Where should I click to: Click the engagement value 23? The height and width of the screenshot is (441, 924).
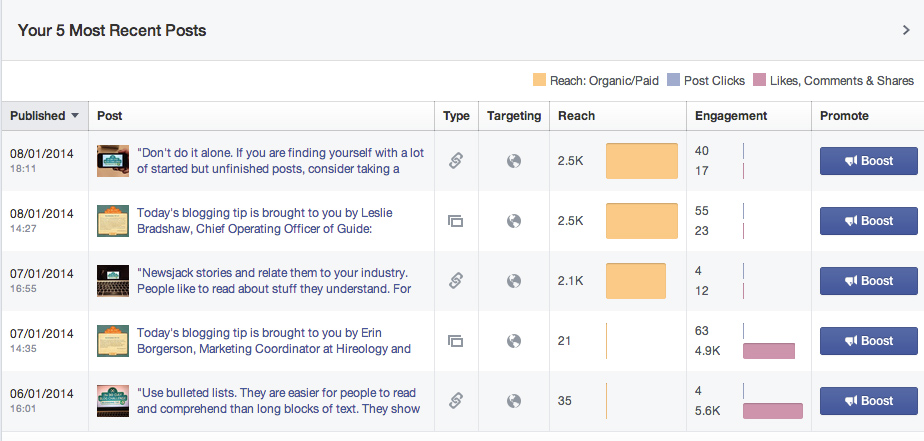(702, 231)
